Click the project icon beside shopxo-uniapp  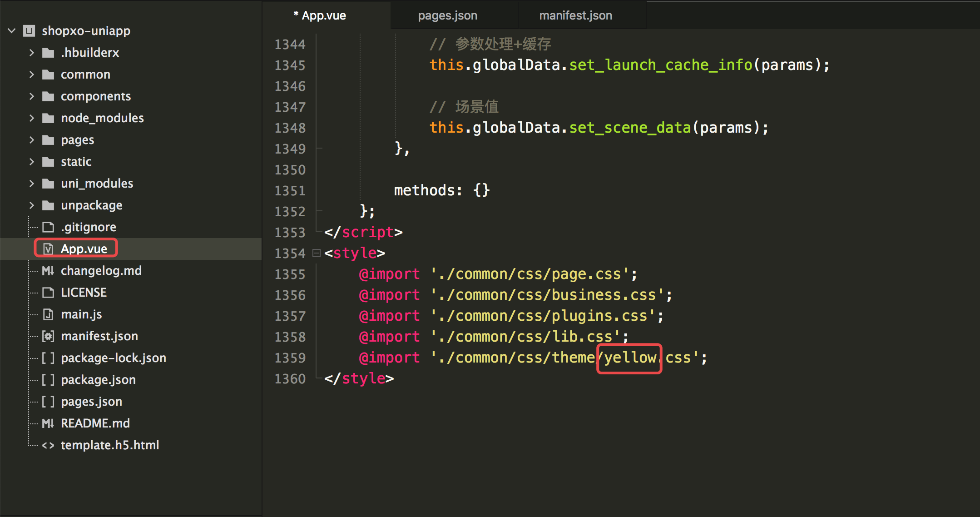click(x=29, y=31)
